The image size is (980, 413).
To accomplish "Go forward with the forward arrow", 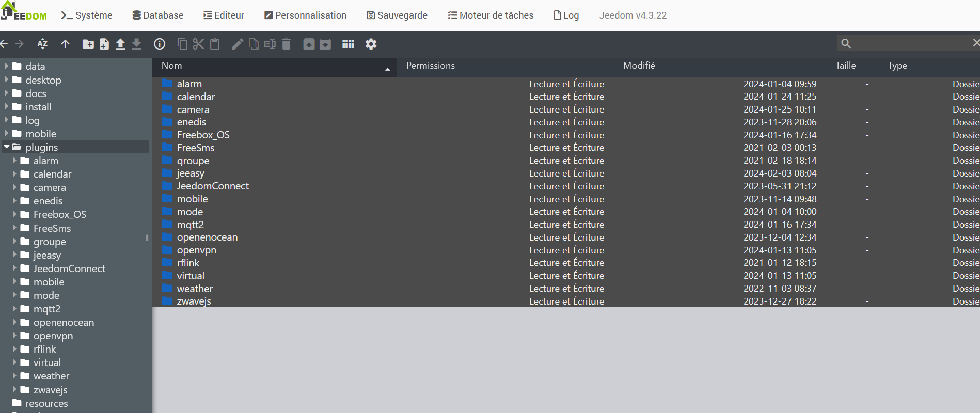I will pyautogui.click(x=19, y=44).
